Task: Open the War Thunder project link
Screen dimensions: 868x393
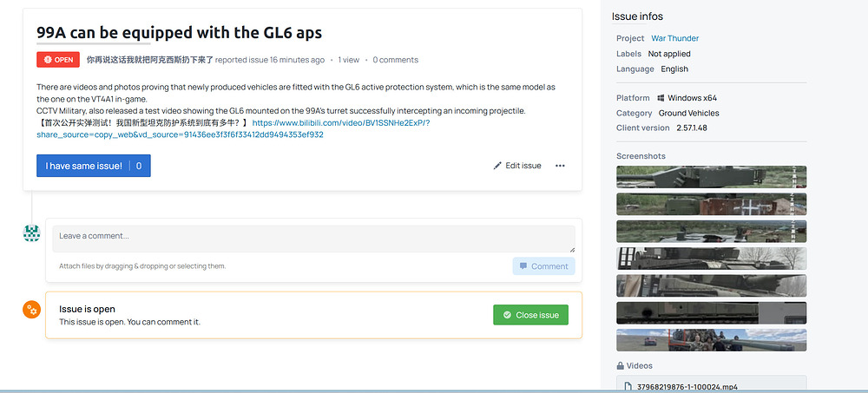Action: [674, 38]
